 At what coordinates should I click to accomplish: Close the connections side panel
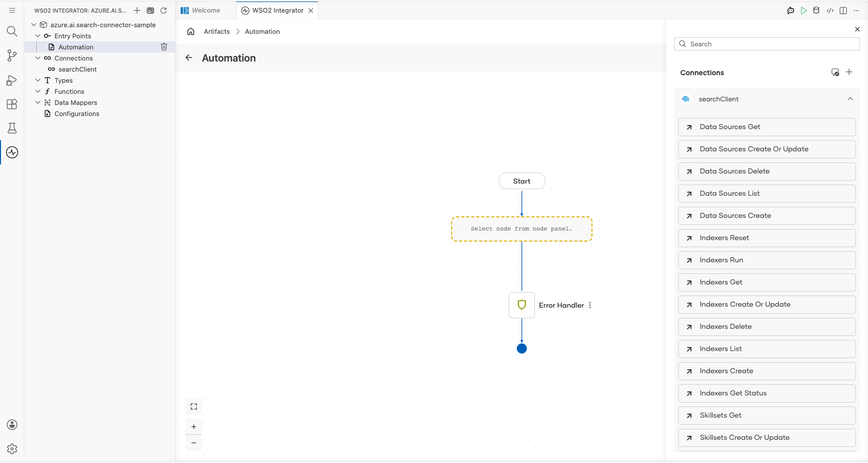click(x=857, y=29)
